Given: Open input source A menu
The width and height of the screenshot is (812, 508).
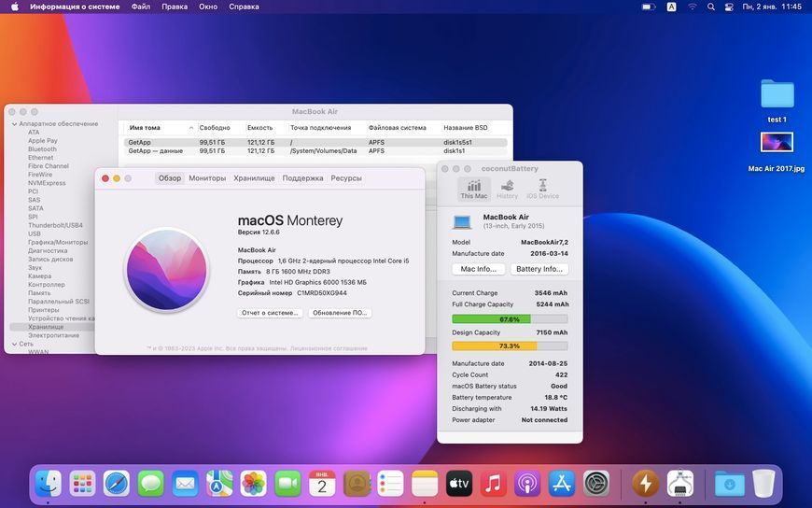Looking at the screenshot, I should click(671, 7).
